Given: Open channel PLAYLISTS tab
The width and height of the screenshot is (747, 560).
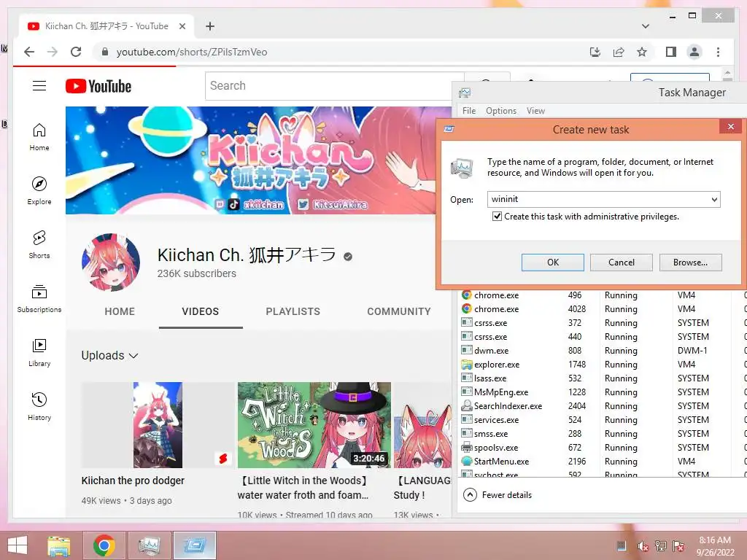Looking at the screenshot, I should tap(293, 311).
